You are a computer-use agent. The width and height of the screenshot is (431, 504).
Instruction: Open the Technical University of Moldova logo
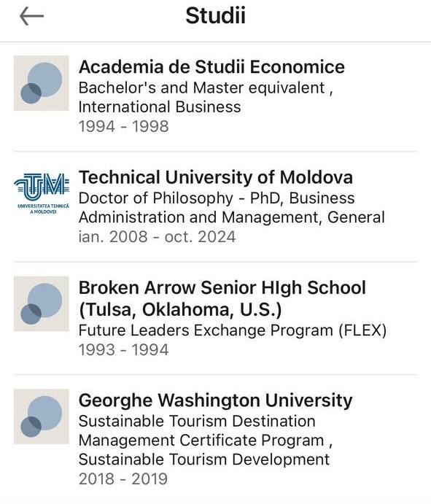point(42,194)
